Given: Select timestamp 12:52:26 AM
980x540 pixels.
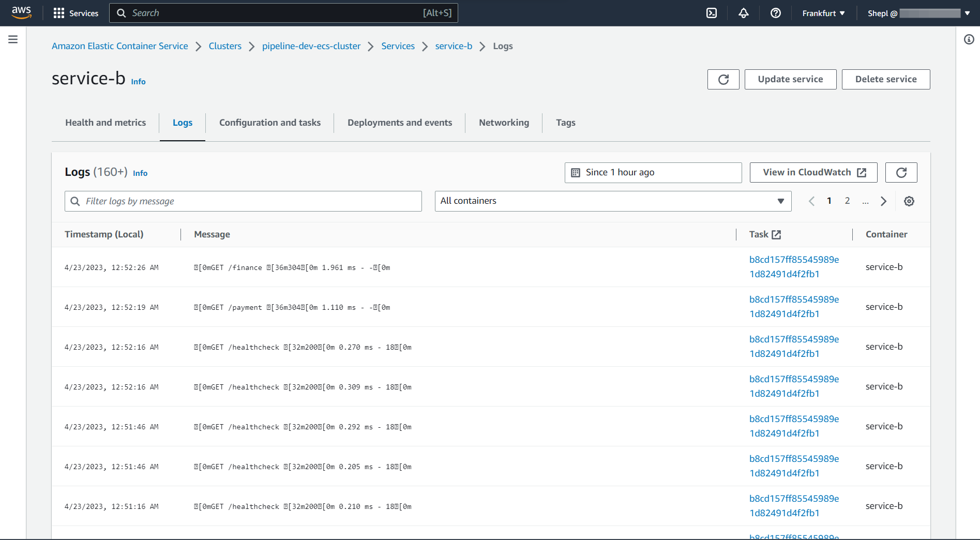Looking at the screenshot, I should click(x=112, y=267).
